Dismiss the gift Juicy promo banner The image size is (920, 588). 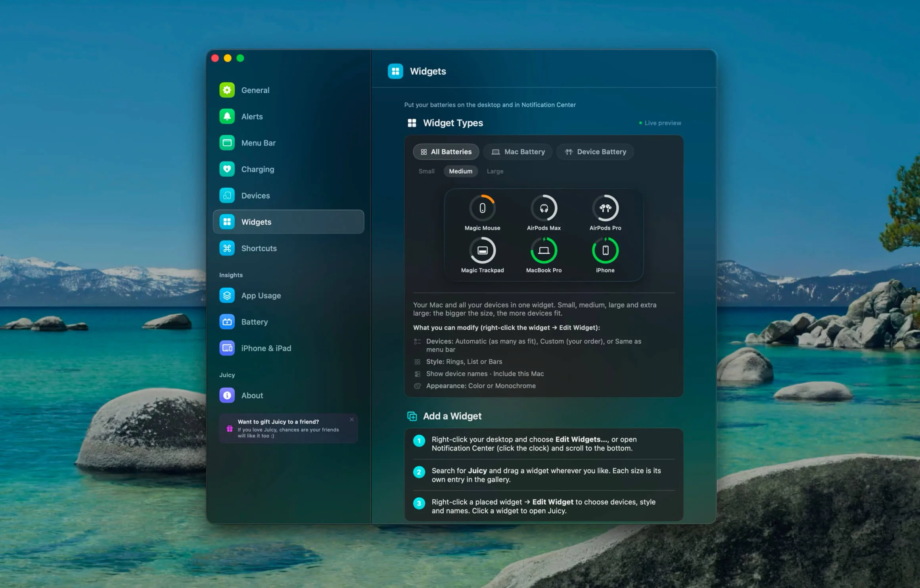coord(352,420)
